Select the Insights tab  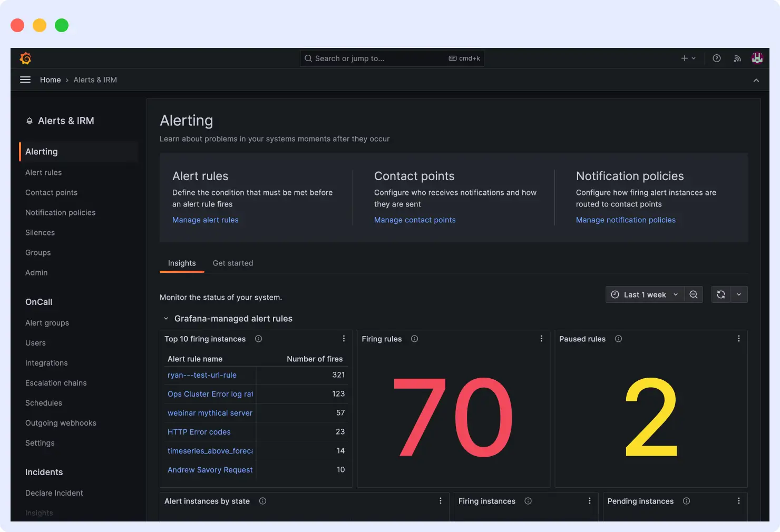click(181, 263)
